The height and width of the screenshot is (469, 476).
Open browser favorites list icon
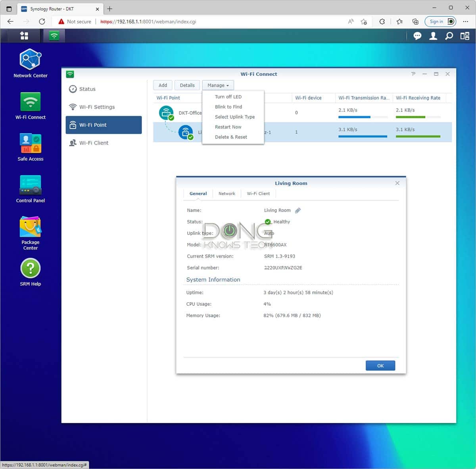point(399,21)
